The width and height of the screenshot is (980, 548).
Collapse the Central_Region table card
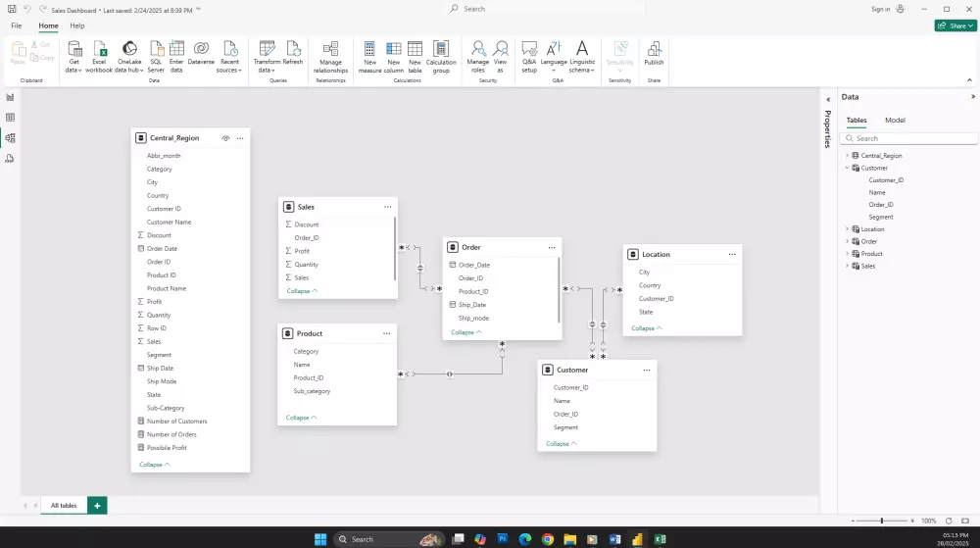155,465
